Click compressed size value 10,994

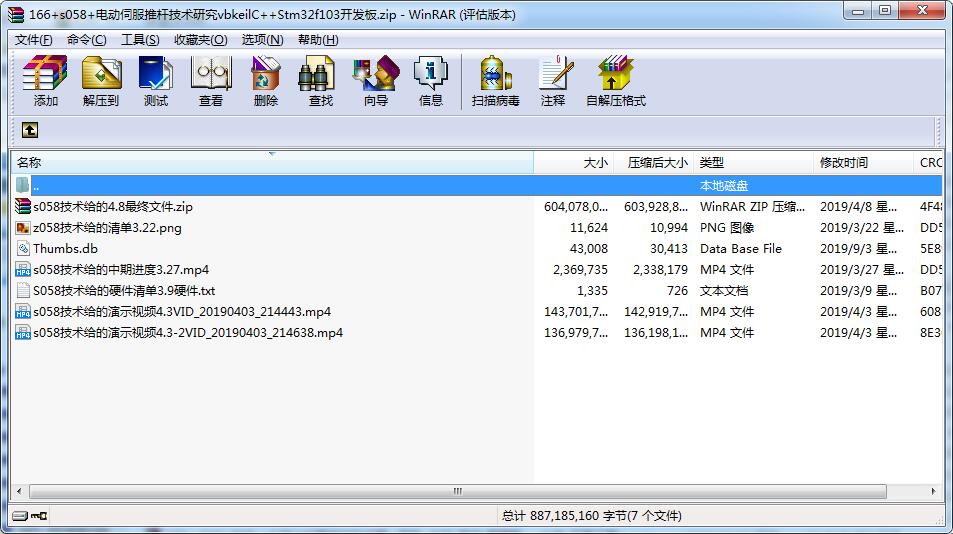[x=669, y=228]
